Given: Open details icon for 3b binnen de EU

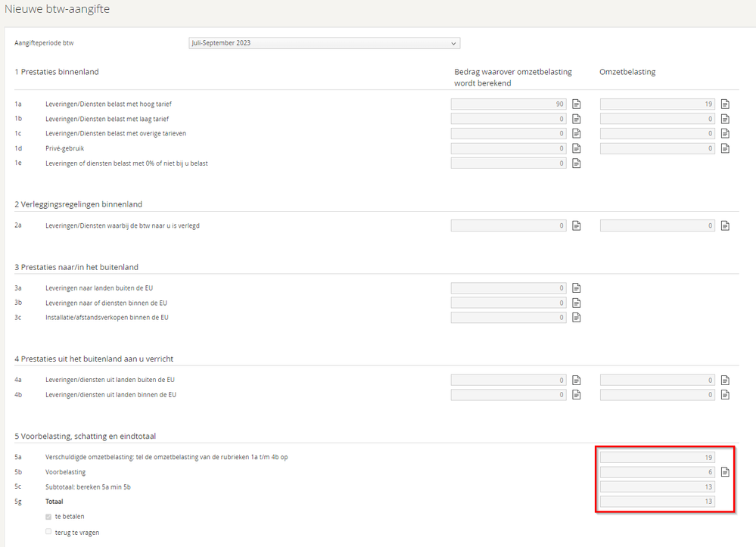Looking at the screenshot, I should pyautogui.click(x=576, y=303).
